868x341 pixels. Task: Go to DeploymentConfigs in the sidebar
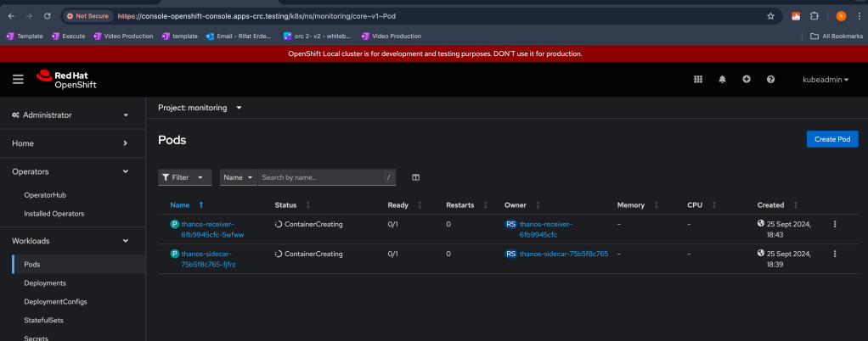[55, 302]
